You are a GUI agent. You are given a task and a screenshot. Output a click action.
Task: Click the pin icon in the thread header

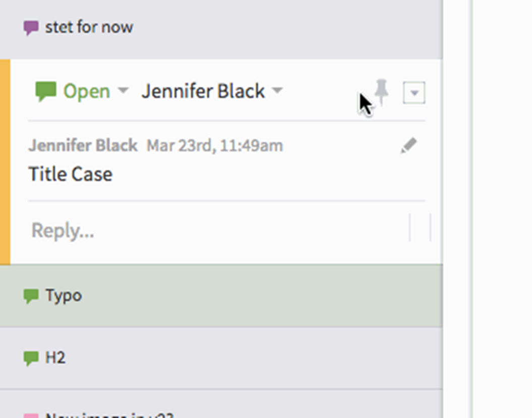pos(381,93)
